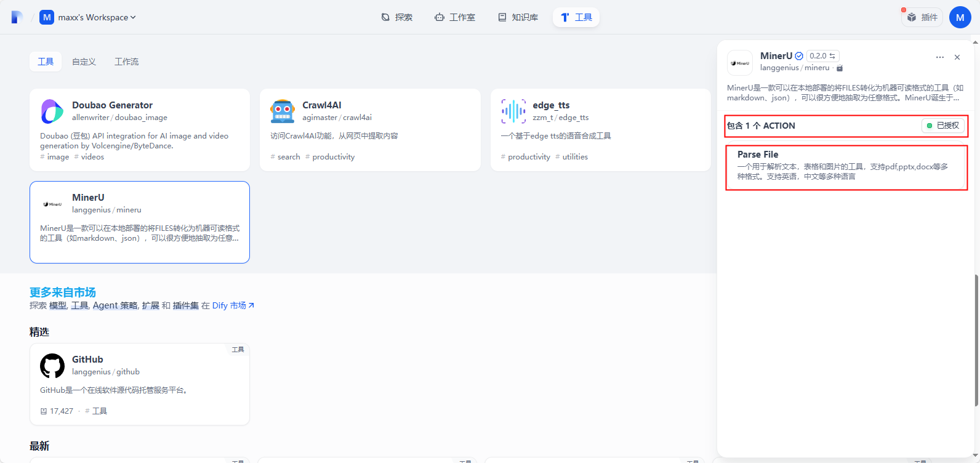
Task: Click the 工具 link in the 探索 sentence
Action: [x=80, y=305]
